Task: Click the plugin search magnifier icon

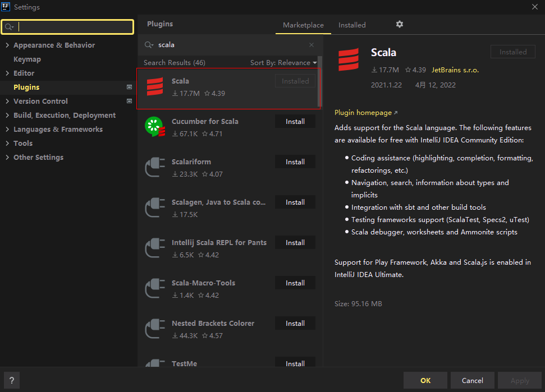Action: [149, 45]
